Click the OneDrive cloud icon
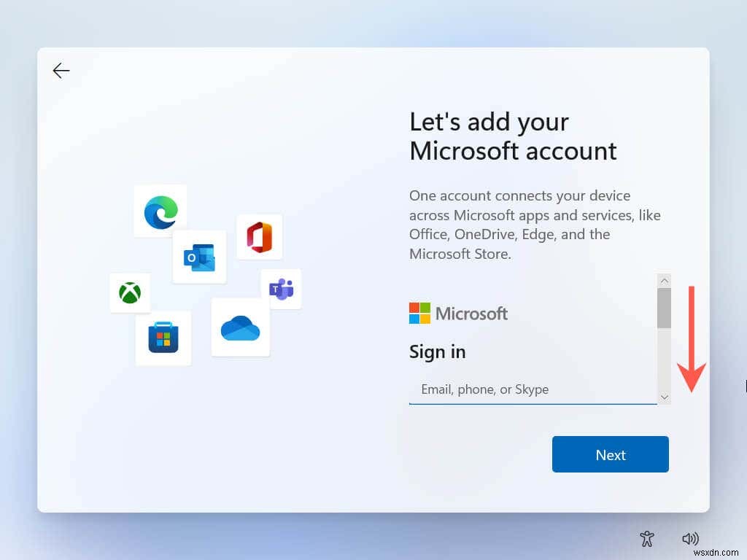747x560 pixels. tap(241, 330)
